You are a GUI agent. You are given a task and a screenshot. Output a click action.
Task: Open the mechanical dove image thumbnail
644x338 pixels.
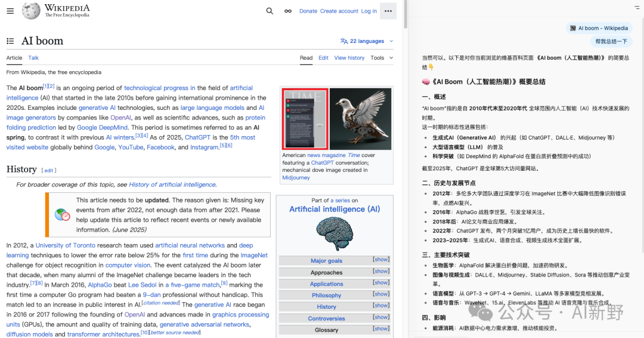point(360,119)
